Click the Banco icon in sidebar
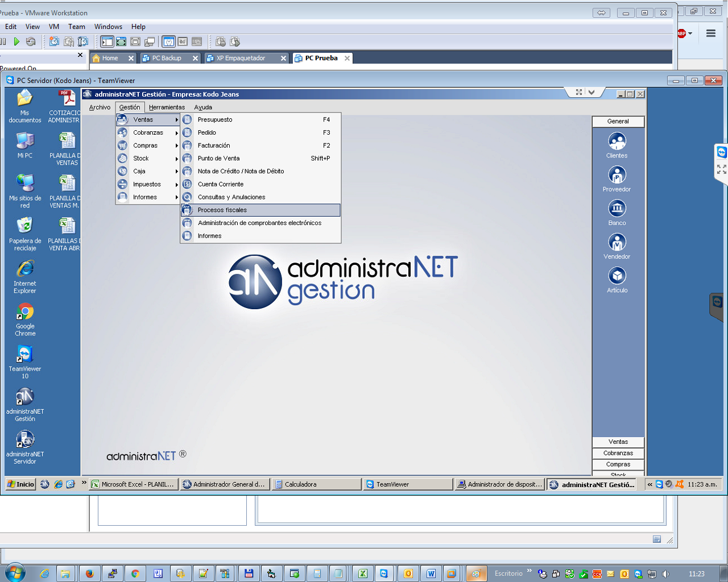Image resolution: width=728 pixels, height=582 pixels. (x=617, y=209)
